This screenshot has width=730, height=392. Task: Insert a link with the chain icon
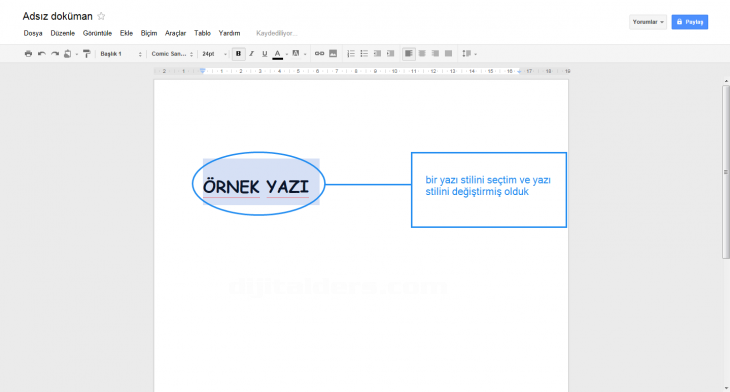point(319,54)
